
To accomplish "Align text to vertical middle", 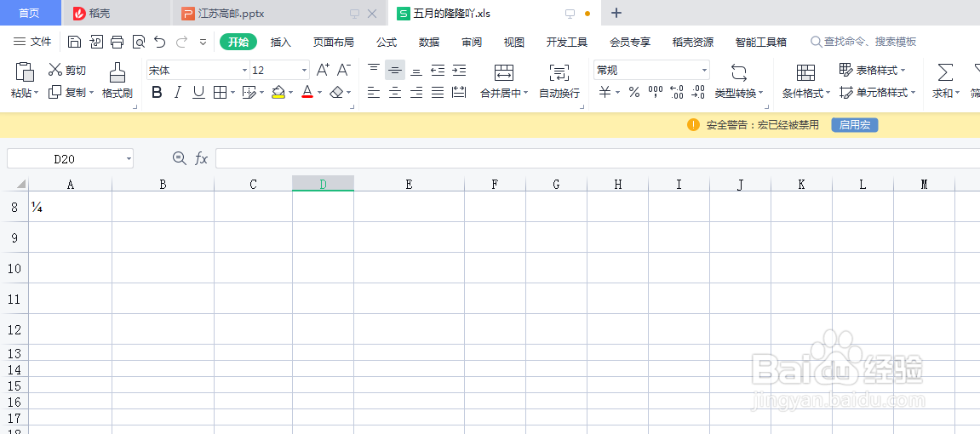I will (x=395, y=70).
